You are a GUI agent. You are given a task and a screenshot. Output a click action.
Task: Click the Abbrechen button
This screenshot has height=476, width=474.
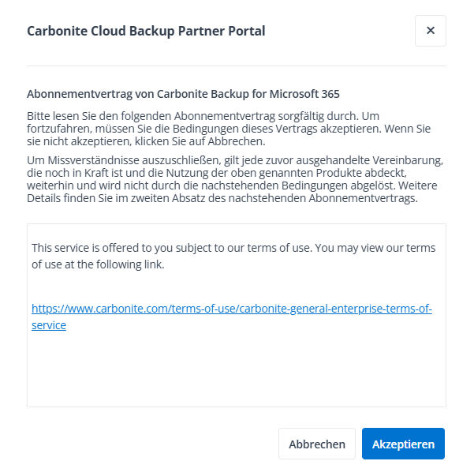317,444
